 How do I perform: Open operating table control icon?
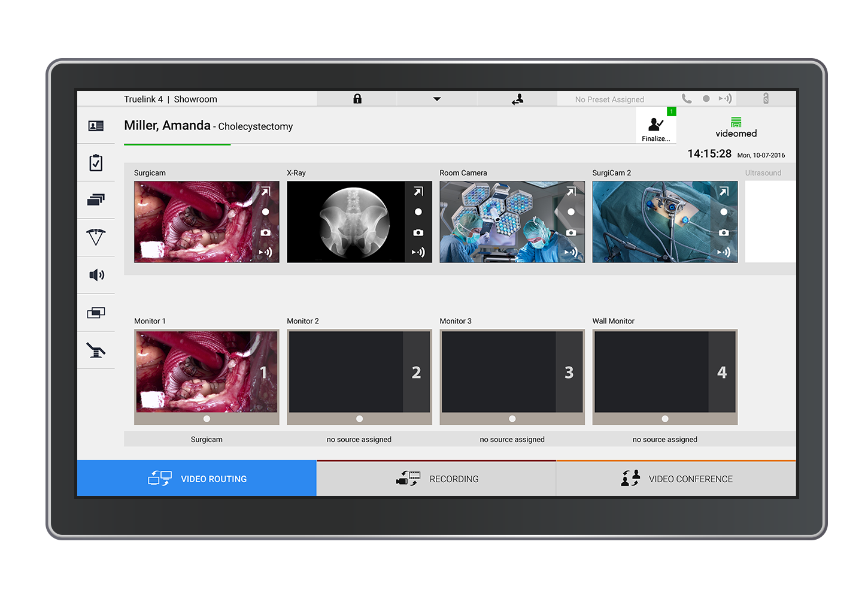(x=96, y=350)
